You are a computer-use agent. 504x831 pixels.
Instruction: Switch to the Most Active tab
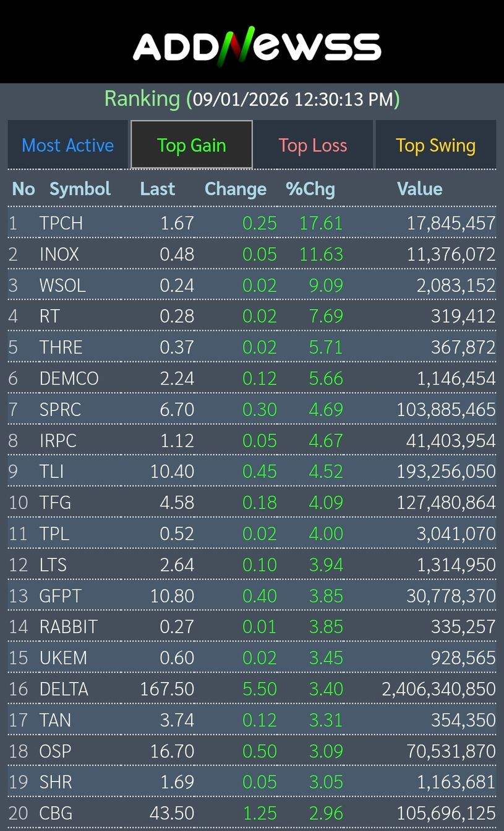[x=68, y=145]
